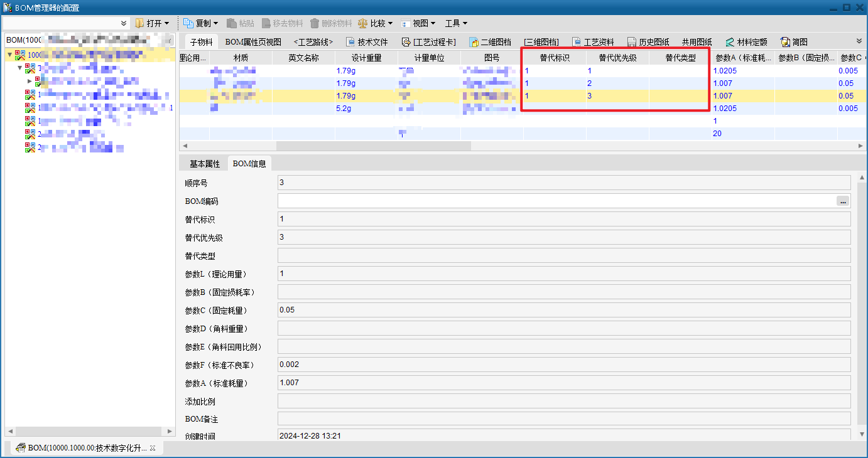Image resolution: width=868 pixels, height=458 pixels.
Task: Collapse the root BOM tree node
Action: pyautogui.click(x=9, y=55)
